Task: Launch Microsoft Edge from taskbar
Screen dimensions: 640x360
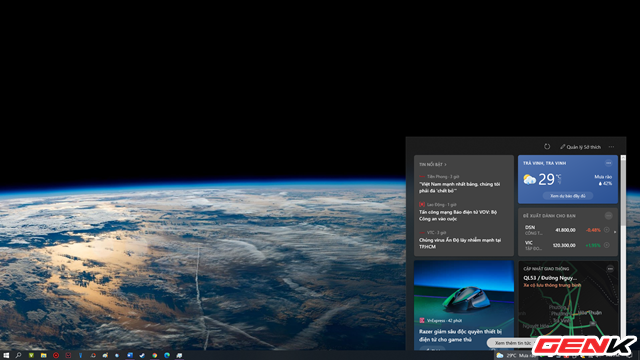Action: [x=167, y=356]
